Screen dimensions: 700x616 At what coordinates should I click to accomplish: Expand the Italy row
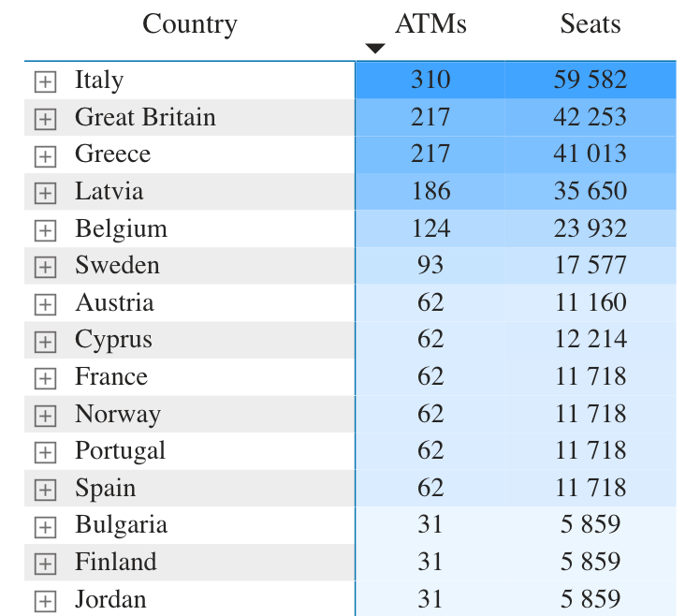(45, 81)
